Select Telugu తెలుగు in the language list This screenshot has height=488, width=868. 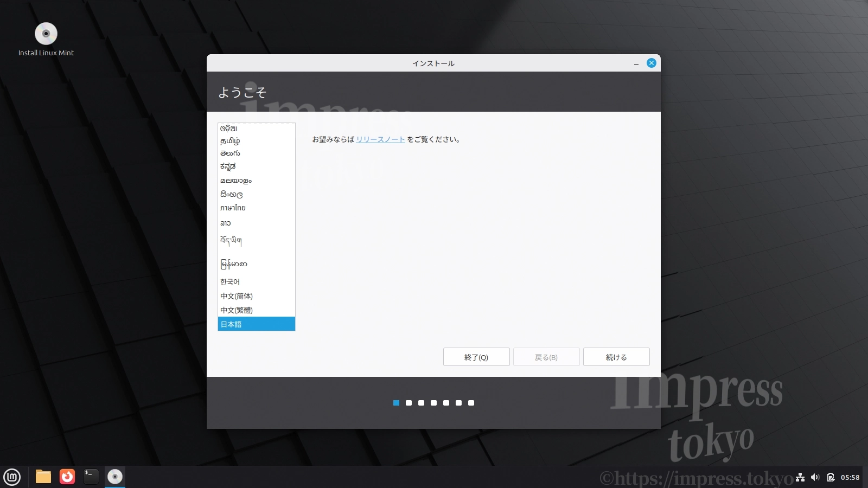pos(257,153)
